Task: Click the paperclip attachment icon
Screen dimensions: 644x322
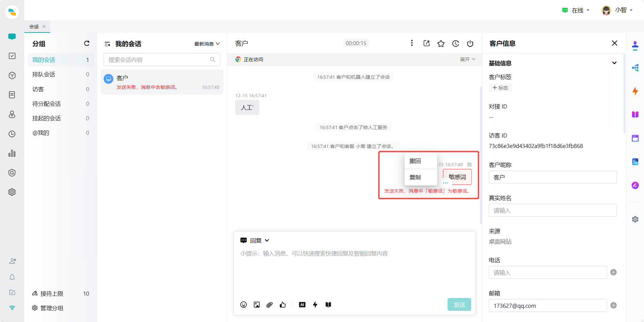Action: (269, 305)
